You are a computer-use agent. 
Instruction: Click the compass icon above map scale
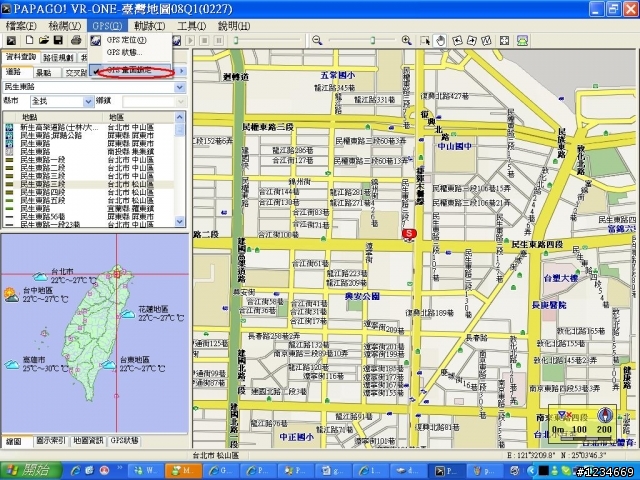[x=605, y=415]
